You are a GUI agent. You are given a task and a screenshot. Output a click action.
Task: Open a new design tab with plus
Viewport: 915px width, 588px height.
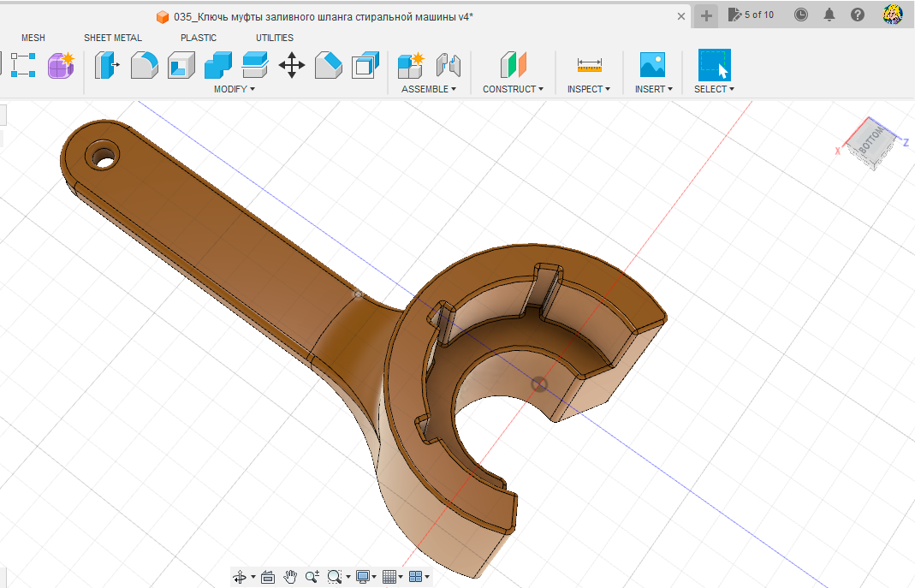pos(706,15)
